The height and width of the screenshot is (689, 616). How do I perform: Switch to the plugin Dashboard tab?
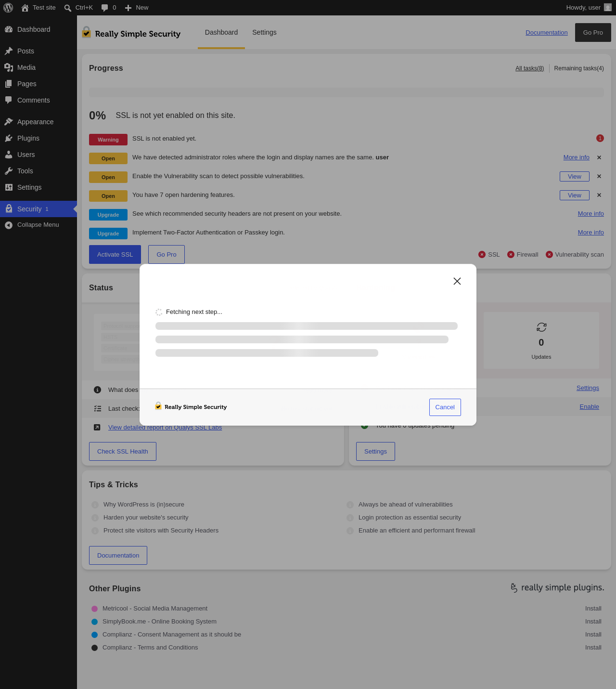[221, 32]
